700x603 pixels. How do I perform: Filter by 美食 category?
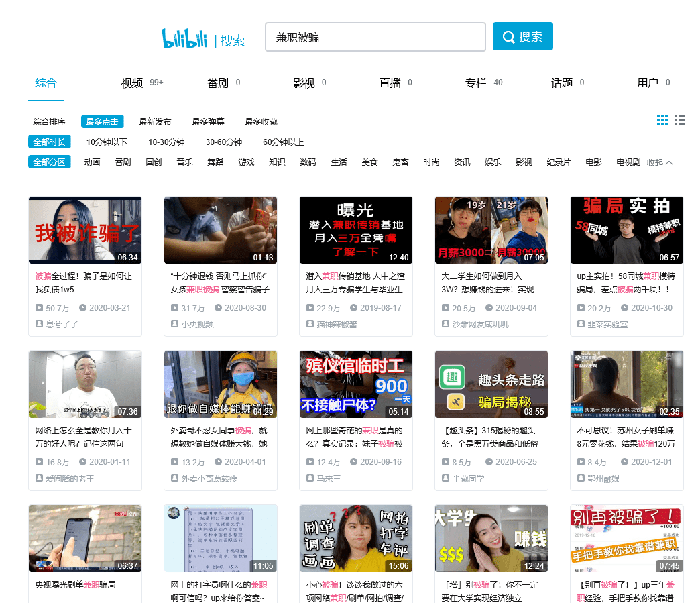(x=369, y=162)
